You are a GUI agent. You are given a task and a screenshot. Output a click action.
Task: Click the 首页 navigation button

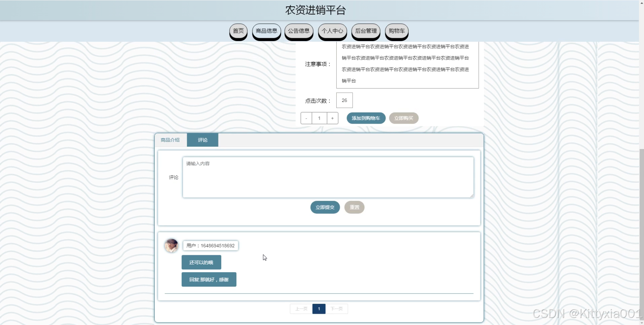(x=238, y=31)
